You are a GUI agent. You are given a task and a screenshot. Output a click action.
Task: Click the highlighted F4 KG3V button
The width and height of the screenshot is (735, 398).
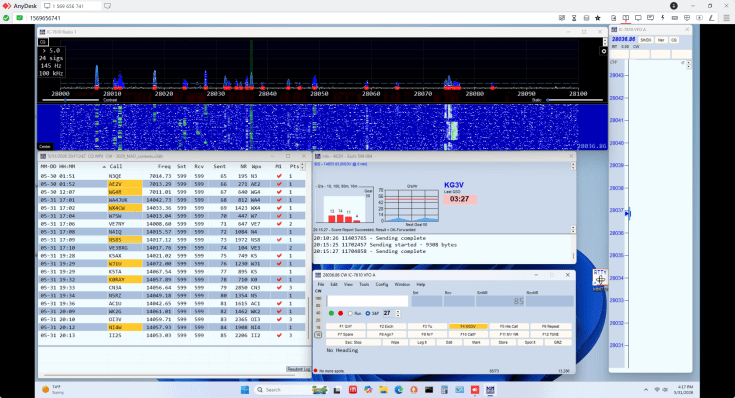[468, 326]
